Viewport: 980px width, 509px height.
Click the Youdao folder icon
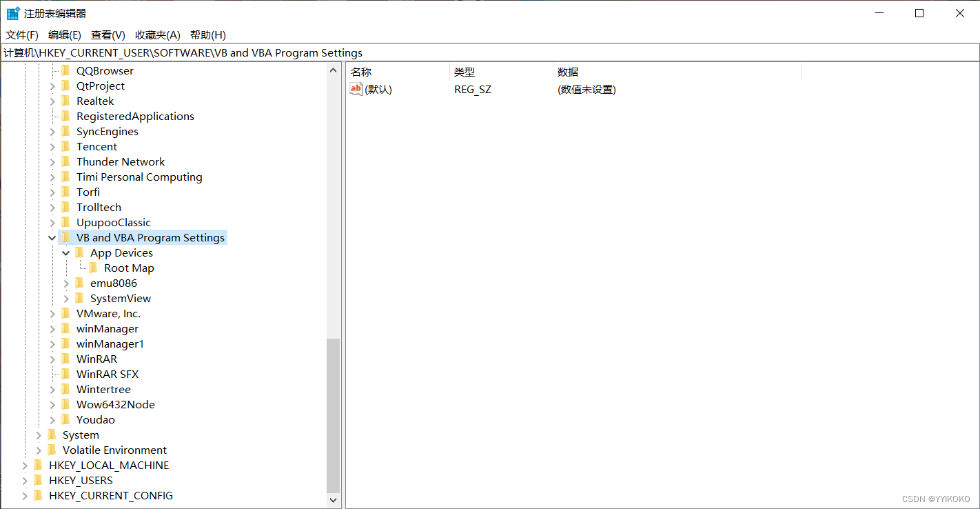[x=66, y=419]
